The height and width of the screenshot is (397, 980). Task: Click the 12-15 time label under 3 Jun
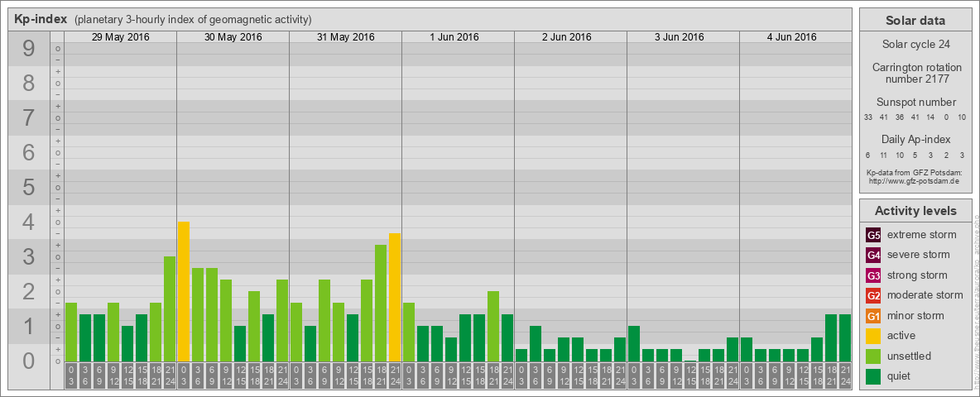tap(690, 376)
